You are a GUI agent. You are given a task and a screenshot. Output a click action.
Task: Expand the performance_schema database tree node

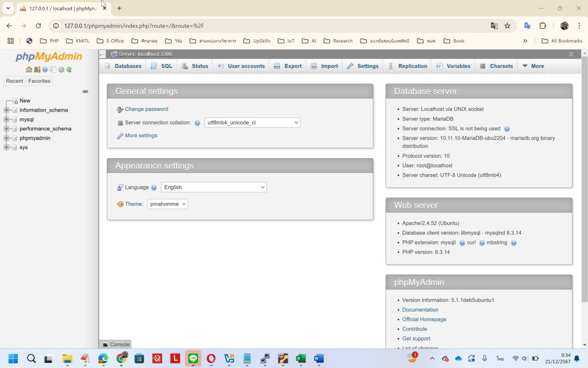[x=6, y=129]
